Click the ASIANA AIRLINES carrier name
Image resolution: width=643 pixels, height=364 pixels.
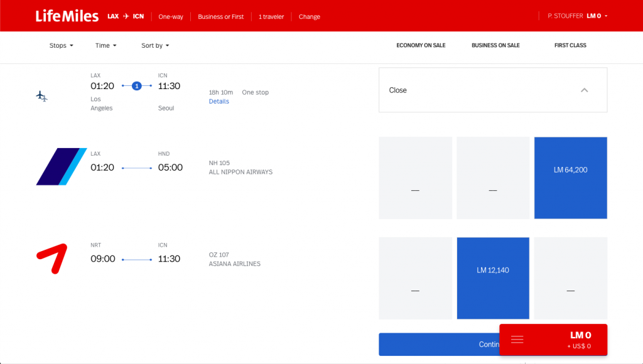[235, 264]
